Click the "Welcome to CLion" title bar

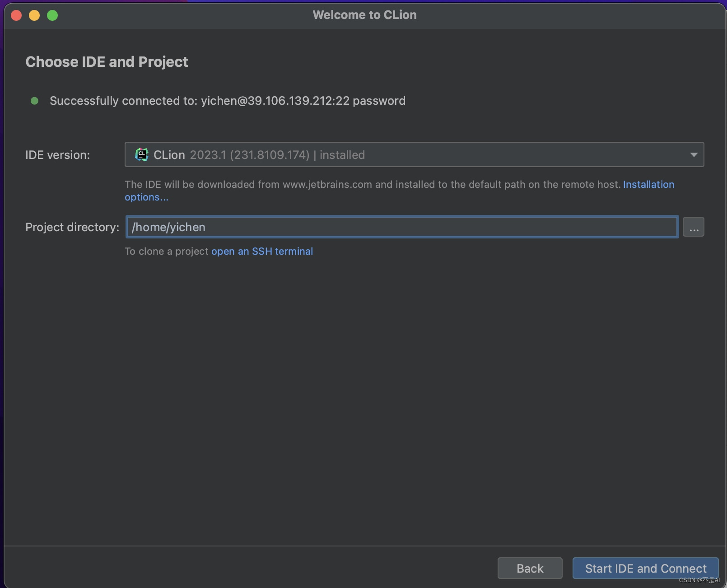(364, 15)
